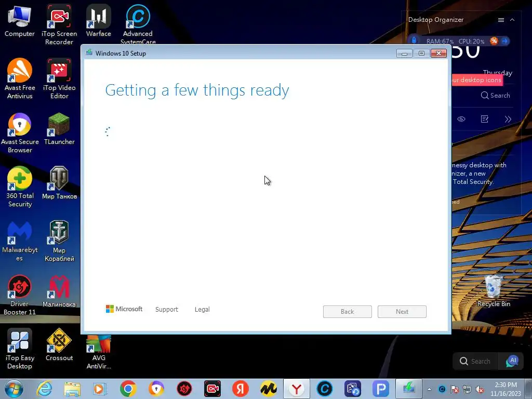
Task: Click Search in Desktop Organizer
Action: tap(495, 96)
